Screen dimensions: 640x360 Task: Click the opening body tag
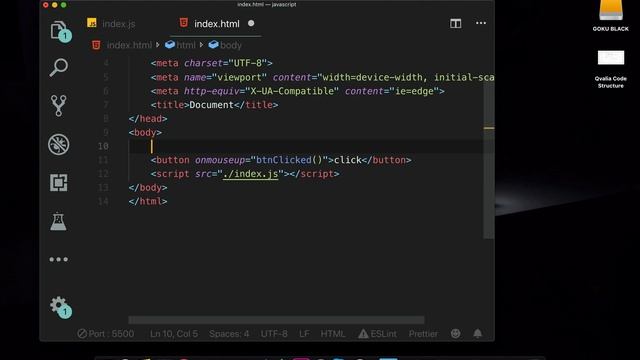[145, 133]
